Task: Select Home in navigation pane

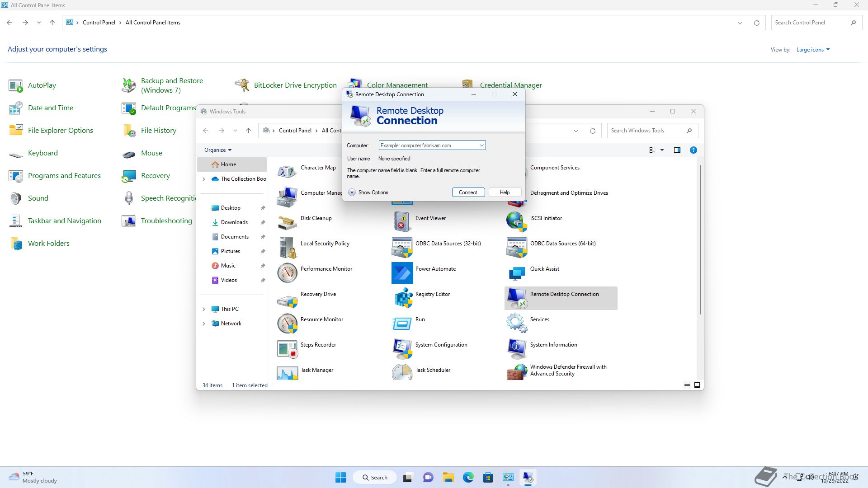Action: [x=232, y=164]
